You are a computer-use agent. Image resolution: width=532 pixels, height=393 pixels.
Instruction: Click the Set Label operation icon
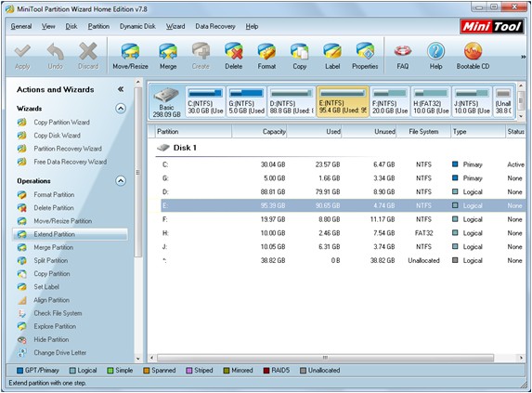22,287
